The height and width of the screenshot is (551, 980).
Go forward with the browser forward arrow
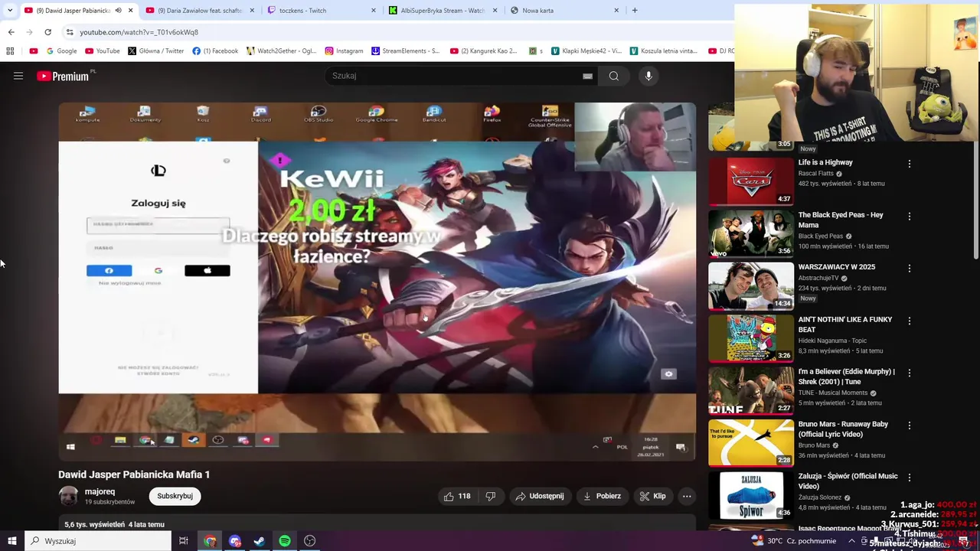point(29,32)
